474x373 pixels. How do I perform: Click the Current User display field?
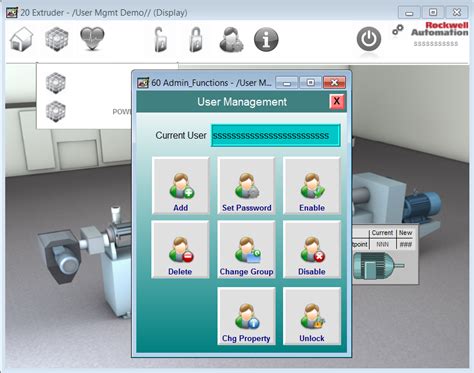[x=276, y=135]
